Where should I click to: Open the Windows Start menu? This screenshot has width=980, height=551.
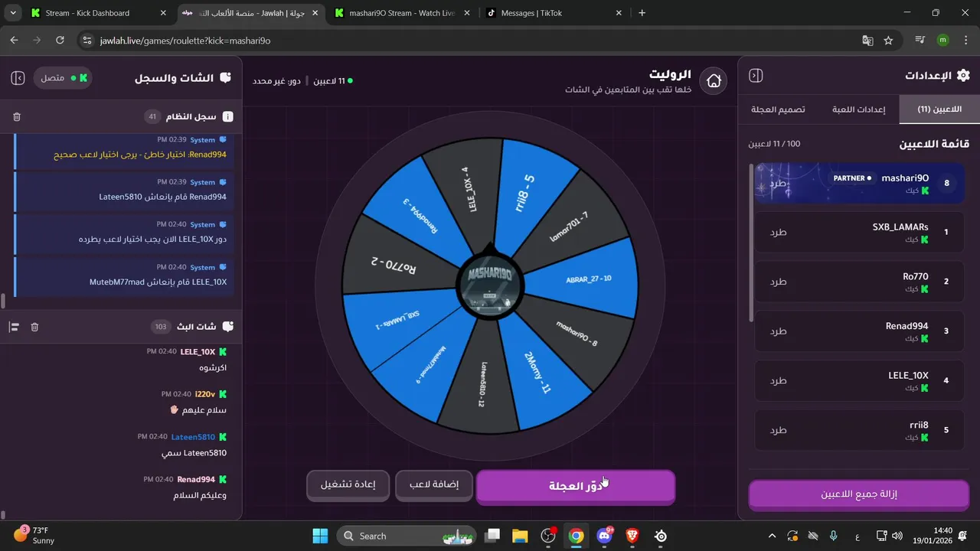click(x=320, y=536)
